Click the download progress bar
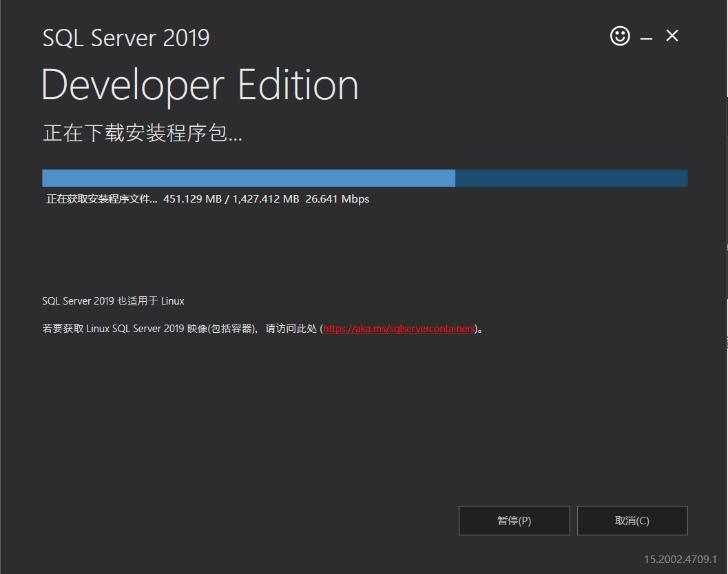The image size is (728, 574). (x=364, y=178)
